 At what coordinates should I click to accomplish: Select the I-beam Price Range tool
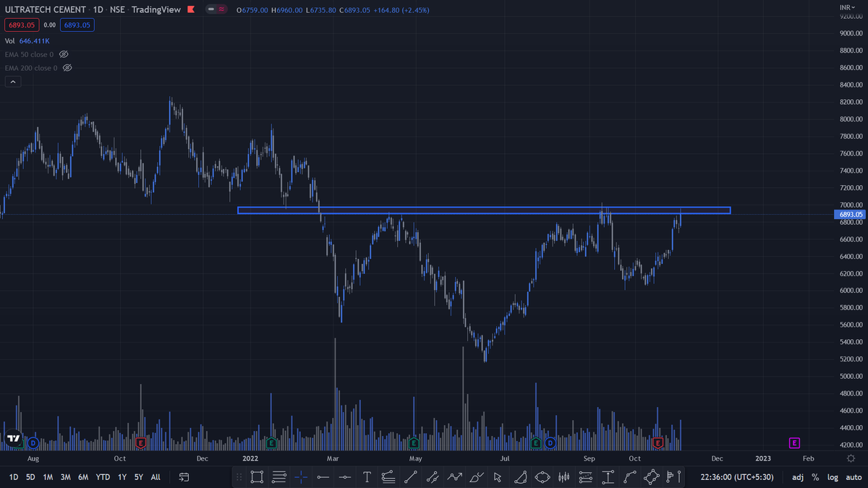point(608,476)
